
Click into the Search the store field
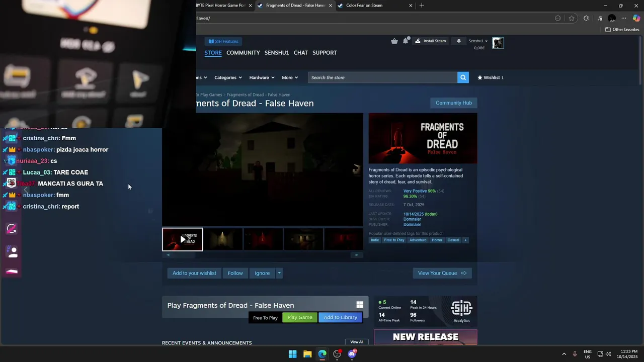tap(382, 77)
